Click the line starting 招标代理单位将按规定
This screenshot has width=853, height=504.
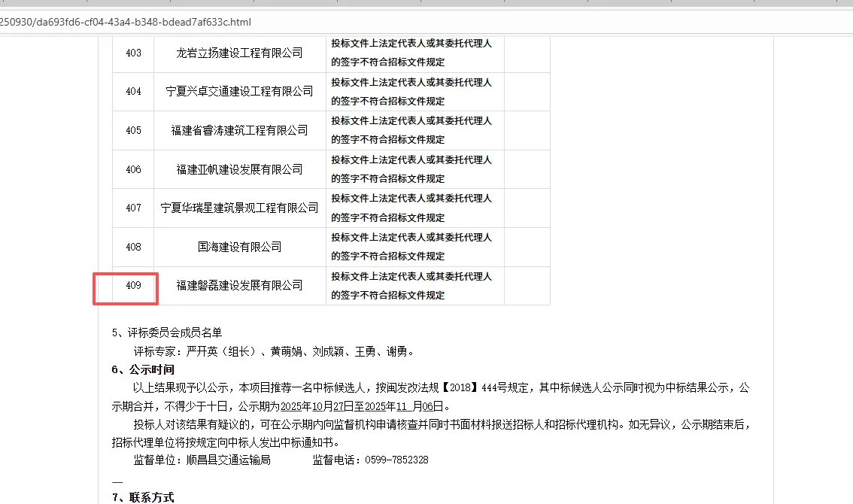(x=226, y=442)
